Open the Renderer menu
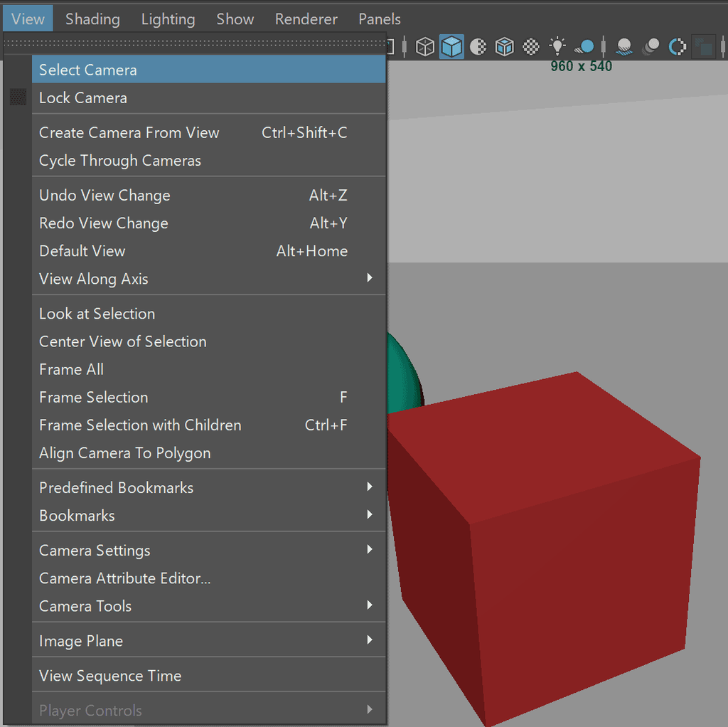 pos(306,19)
